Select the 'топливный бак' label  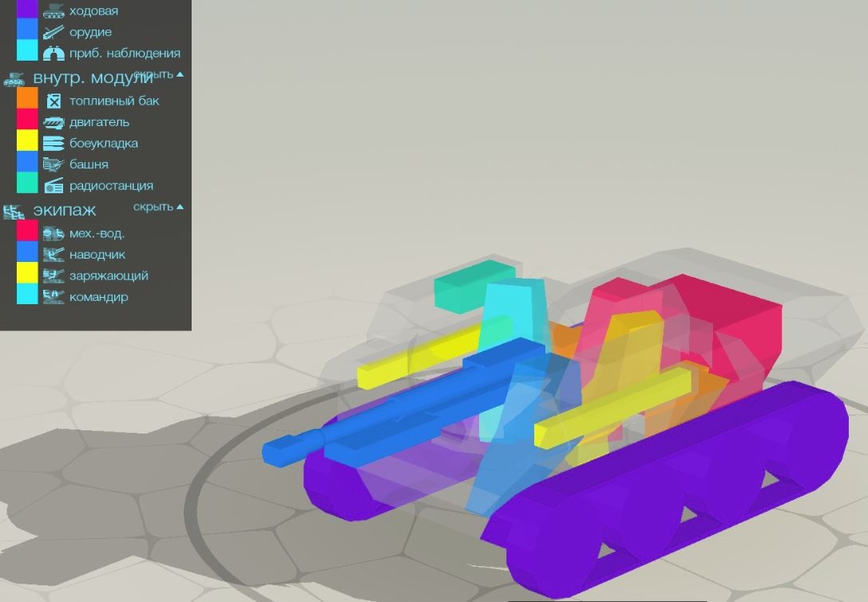114,101
